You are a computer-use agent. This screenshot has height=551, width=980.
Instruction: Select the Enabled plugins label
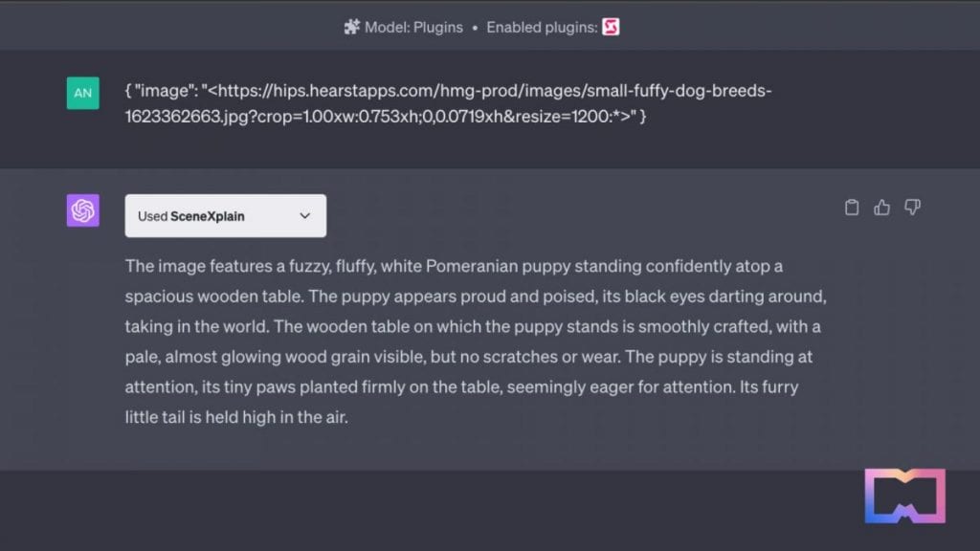click(x=542, y=28)
